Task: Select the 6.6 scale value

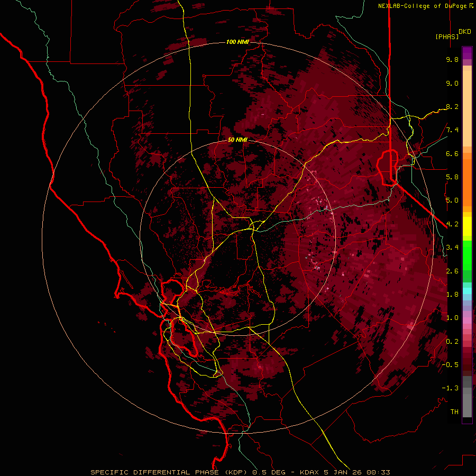Action: point(452,153)
